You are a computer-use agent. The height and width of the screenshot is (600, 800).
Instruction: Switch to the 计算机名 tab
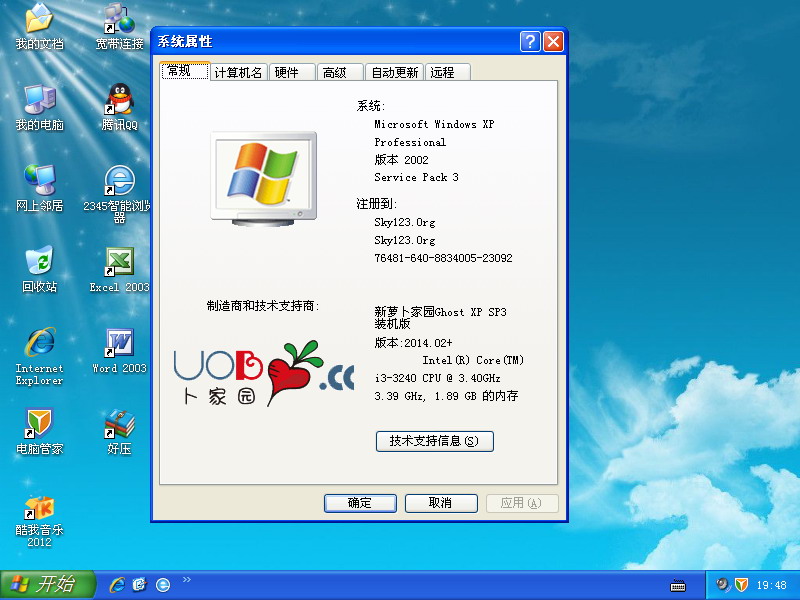239,73
